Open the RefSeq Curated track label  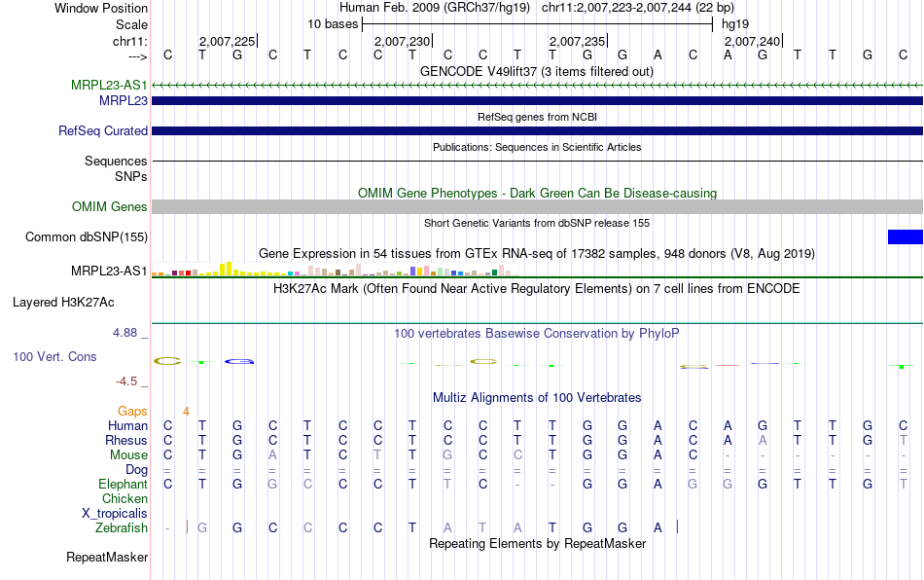[103, 130]
